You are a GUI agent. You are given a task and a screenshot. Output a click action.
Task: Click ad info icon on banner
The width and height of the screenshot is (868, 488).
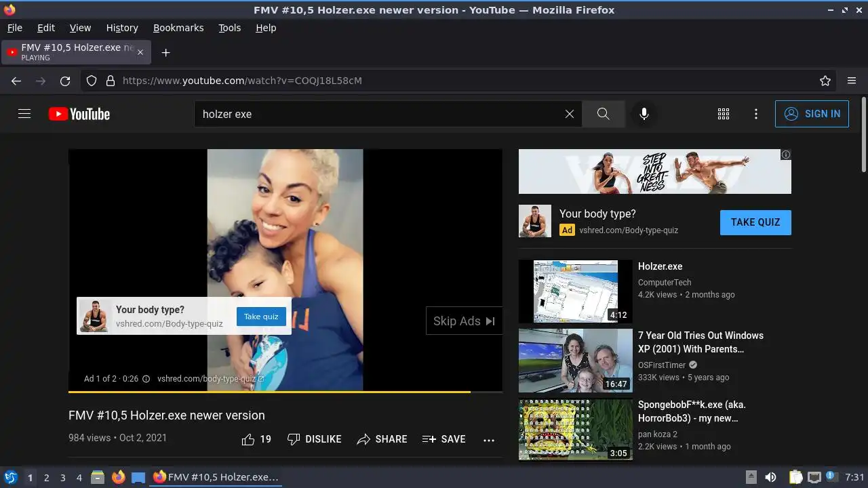tap(786, 155)
